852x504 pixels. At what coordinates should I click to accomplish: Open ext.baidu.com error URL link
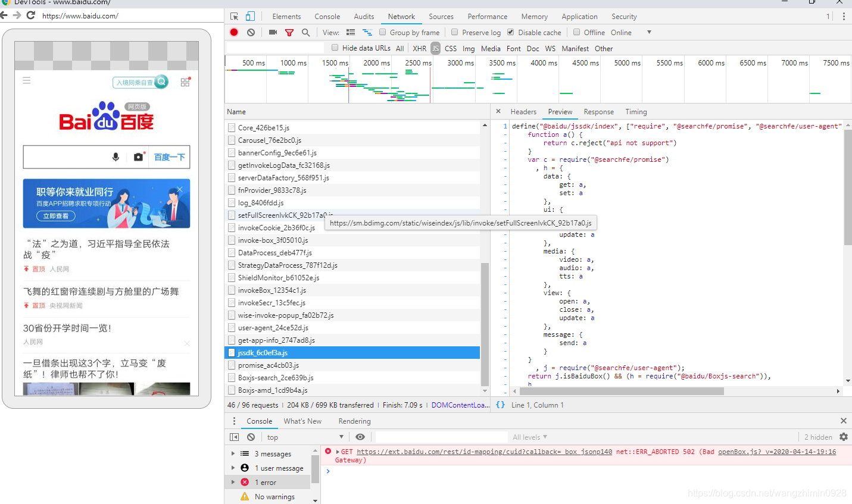484,452
